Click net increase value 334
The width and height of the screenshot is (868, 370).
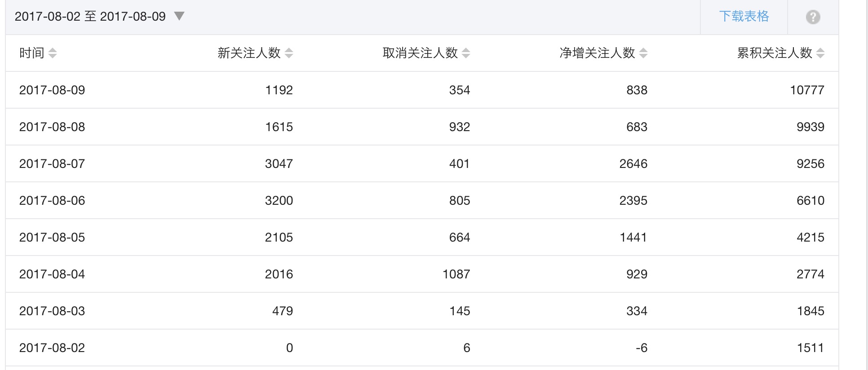637,311
